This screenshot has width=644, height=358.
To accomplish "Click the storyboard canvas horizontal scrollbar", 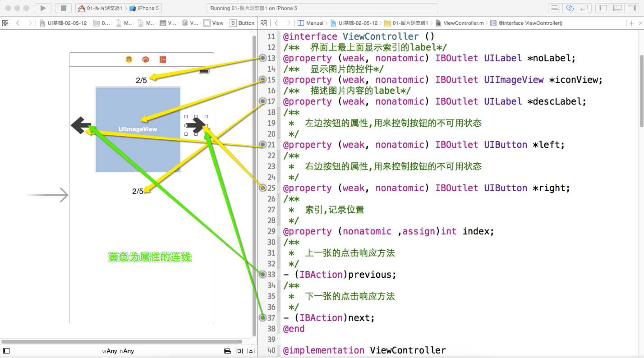I will coord(122,342).
